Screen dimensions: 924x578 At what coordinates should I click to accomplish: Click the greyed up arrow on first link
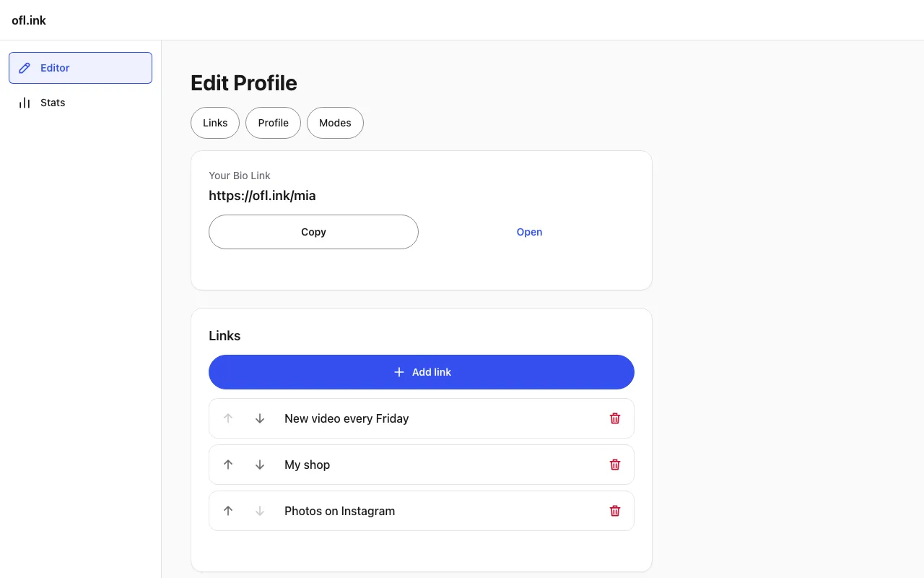(228, 418)
